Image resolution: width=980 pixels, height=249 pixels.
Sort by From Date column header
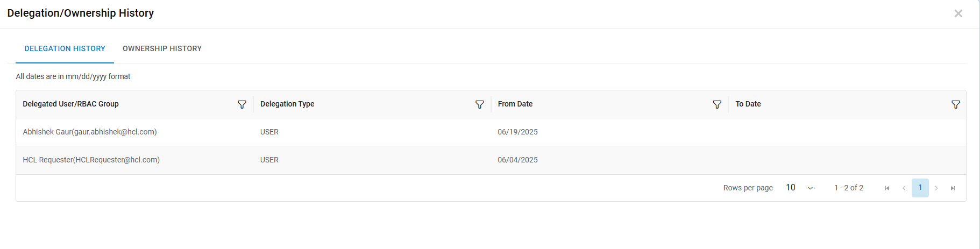(x=515, y=104)
